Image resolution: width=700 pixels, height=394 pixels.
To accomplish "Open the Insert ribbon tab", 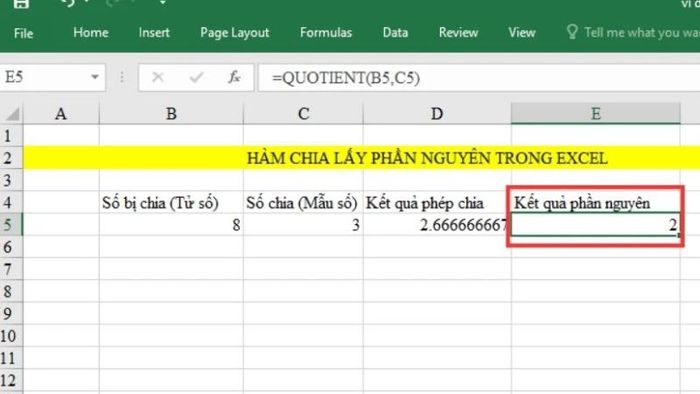I will click(x=154, y=33).
